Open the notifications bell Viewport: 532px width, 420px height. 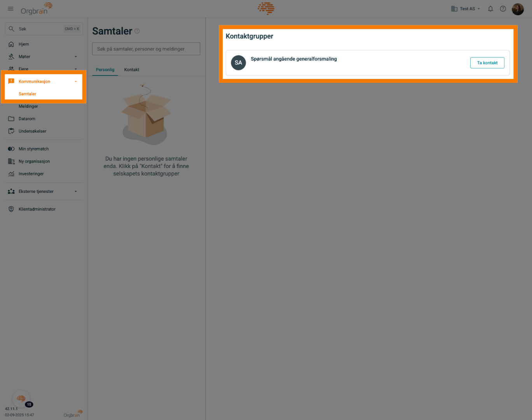pyautogui.click(x=490, y=9)
